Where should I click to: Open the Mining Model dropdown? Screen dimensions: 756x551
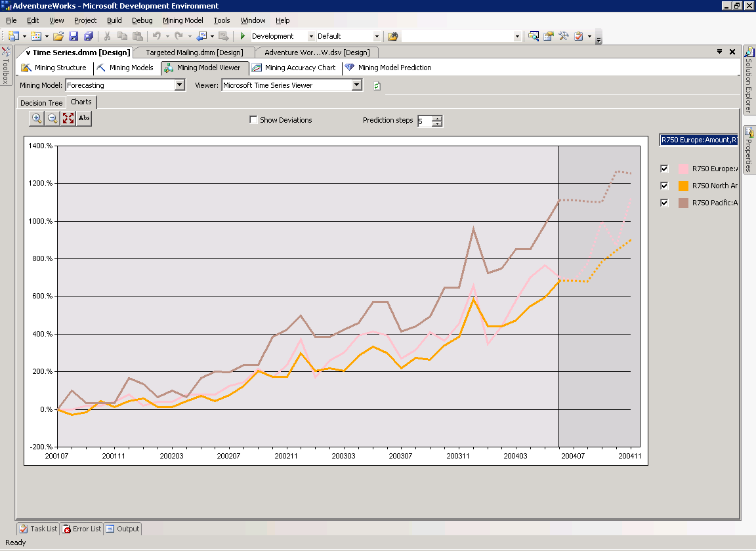click(179, 85)
